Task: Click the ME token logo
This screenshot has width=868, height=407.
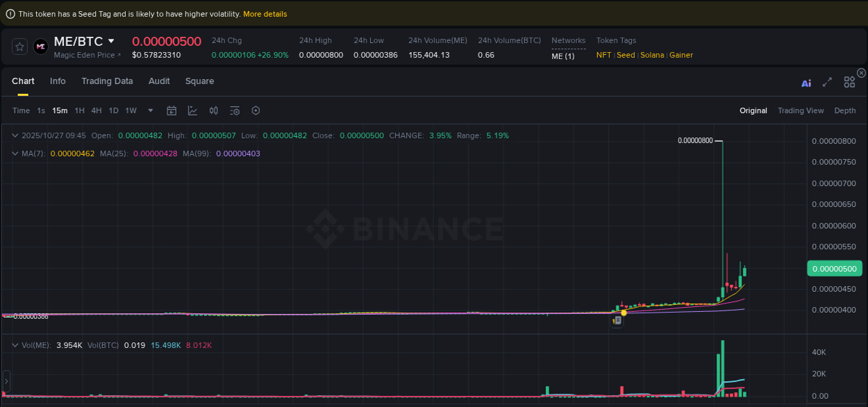Action: coord(41,47)
